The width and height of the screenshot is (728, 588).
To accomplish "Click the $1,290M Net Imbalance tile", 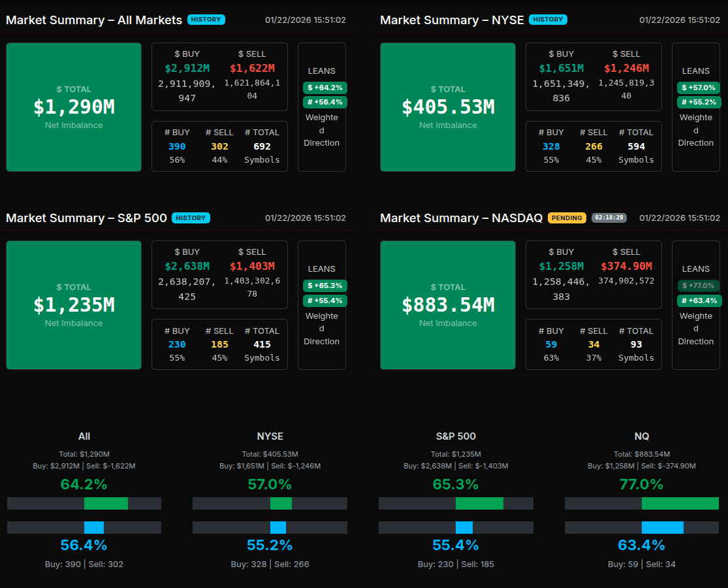I will (x=74, y=107).
